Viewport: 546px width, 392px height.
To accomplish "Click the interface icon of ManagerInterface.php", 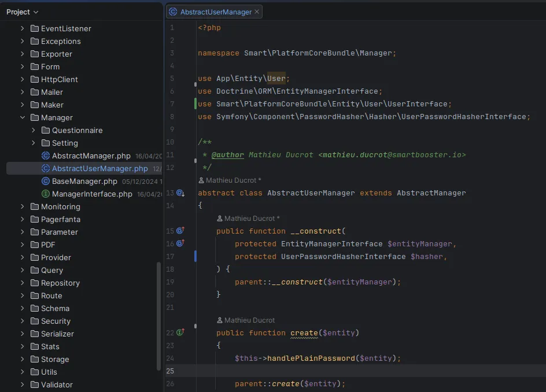I will pos(46,194).
